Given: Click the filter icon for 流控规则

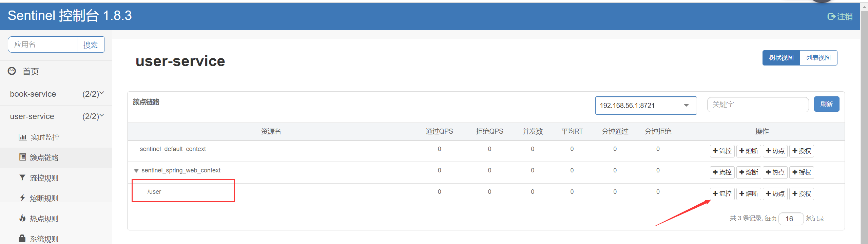Looking at the screenshot, I should pos(22,177).
